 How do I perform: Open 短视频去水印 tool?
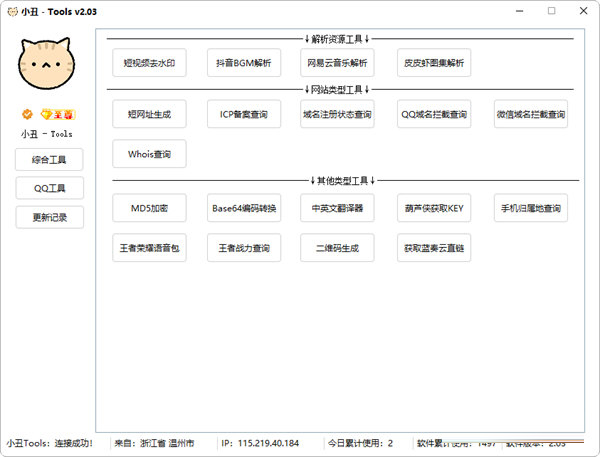[x=149, y=63]
